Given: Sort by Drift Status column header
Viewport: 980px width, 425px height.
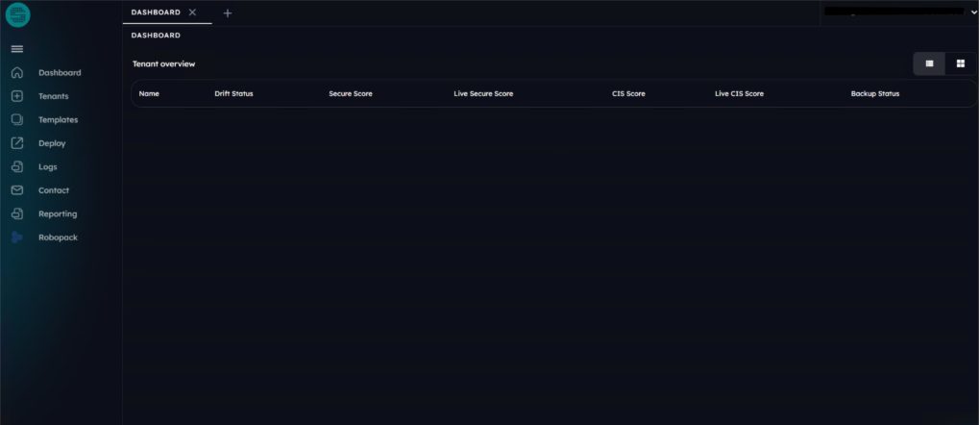Looking at the screenshot, I should click(x=233, y=94).
